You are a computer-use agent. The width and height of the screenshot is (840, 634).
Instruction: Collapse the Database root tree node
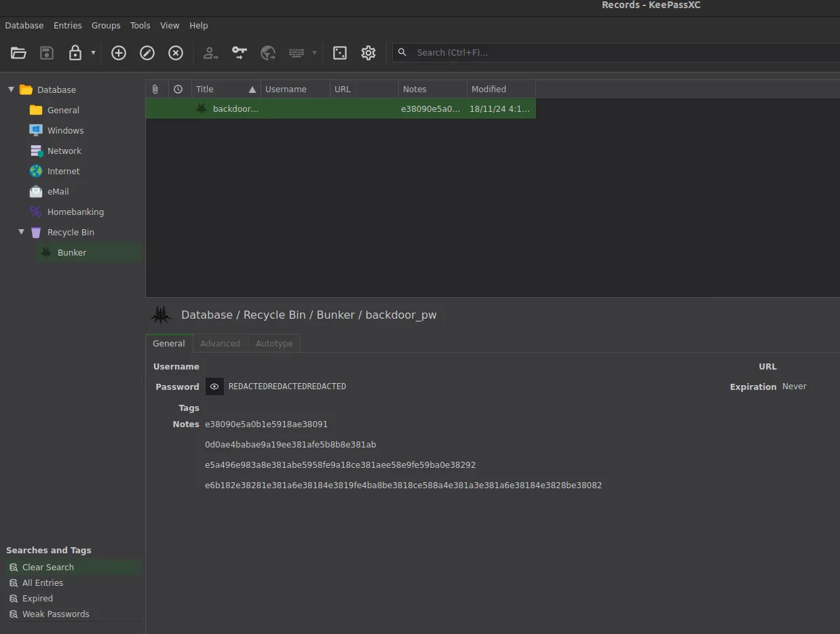(11, 90)
